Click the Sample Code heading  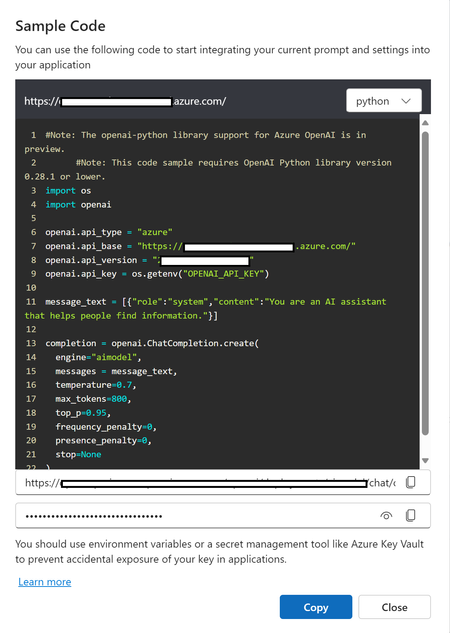tap(60, 26)
